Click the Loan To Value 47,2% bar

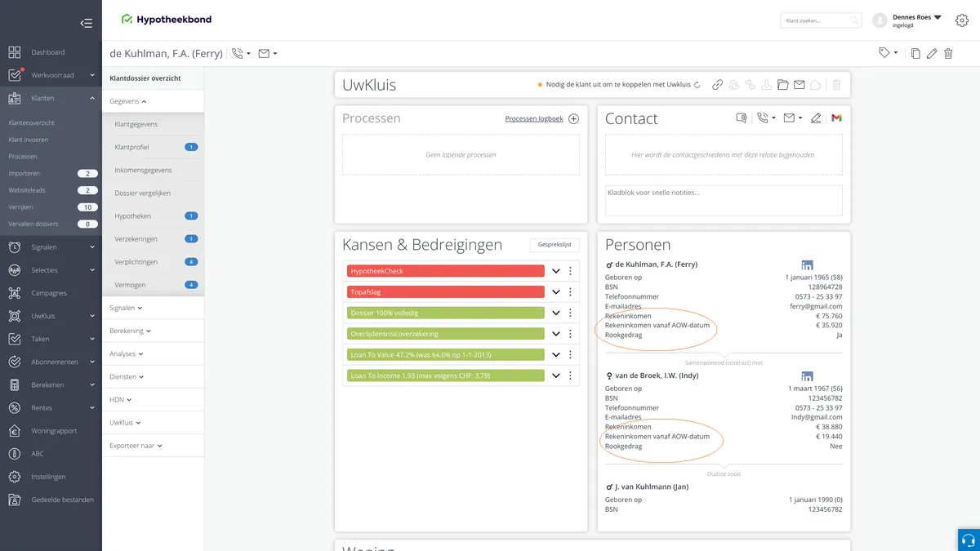(x=446, y=354)
